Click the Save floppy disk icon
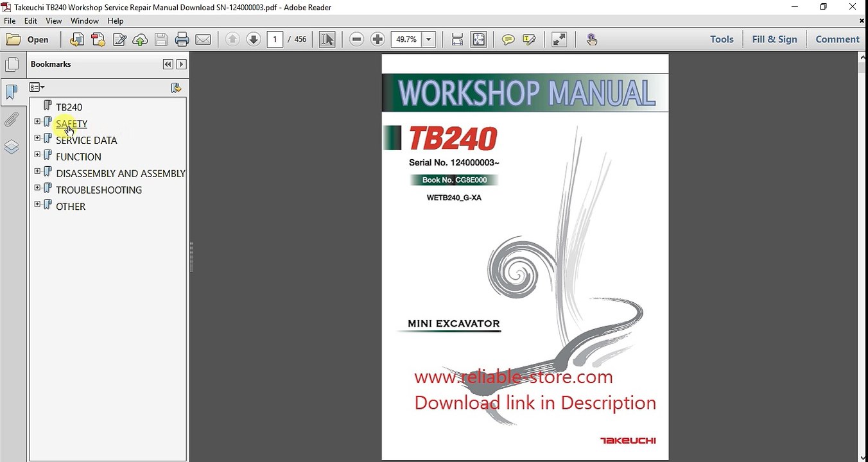 [x=161, y=40]
